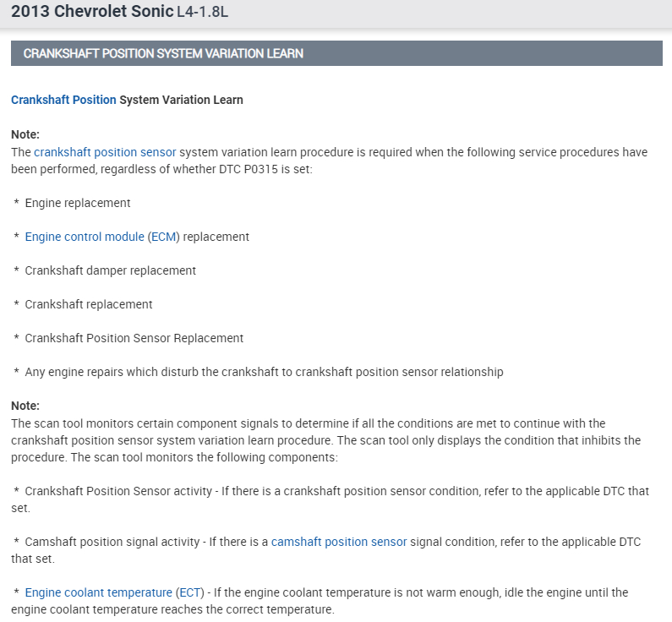Click the second "Note:" label above scan tool text

click(x=25, y=406)
